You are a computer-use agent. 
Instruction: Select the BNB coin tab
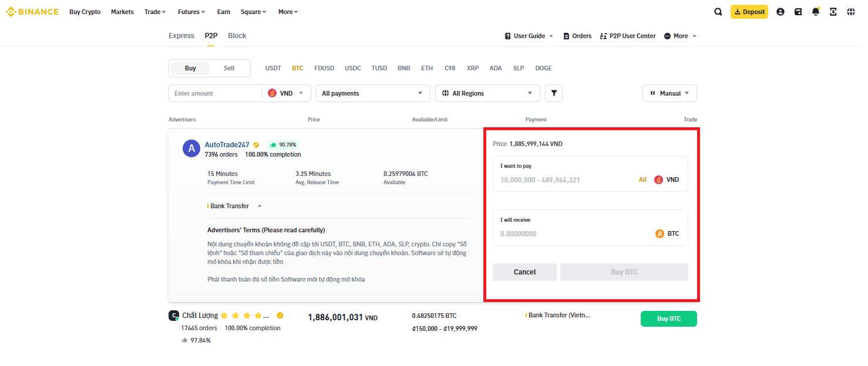[x=404, y=68]
